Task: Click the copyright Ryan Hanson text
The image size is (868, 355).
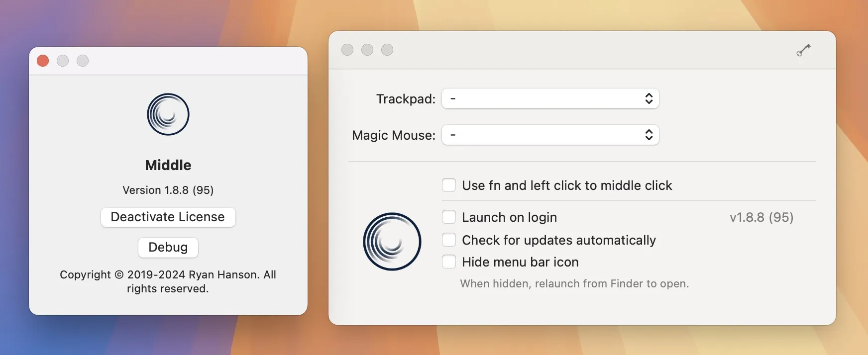Action: coord(168,281)
